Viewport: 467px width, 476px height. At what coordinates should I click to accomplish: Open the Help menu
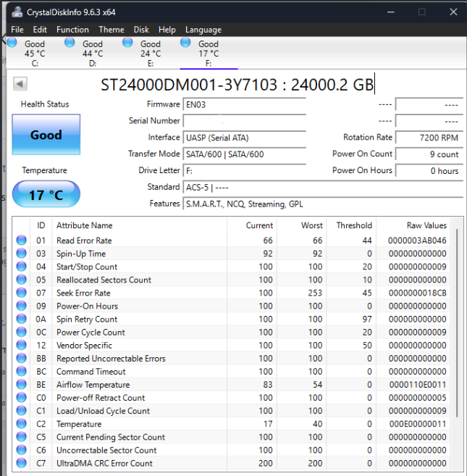[167, 30]
